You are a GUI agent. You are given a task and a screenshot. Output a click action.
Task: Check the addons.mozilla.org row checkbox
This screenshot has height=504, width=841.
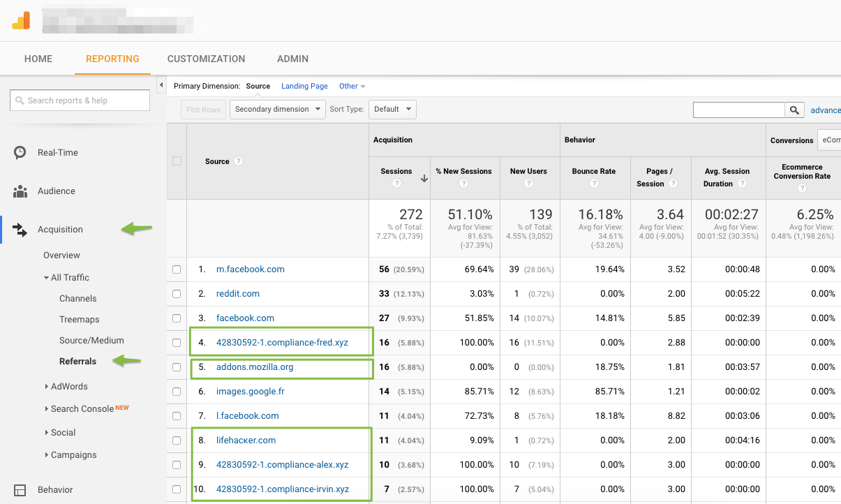point(177,367)
